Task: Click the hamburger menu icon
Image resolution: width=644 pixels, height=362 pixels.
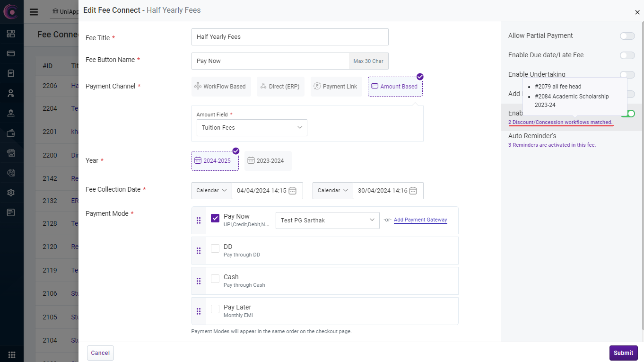Action: [34, 12]
